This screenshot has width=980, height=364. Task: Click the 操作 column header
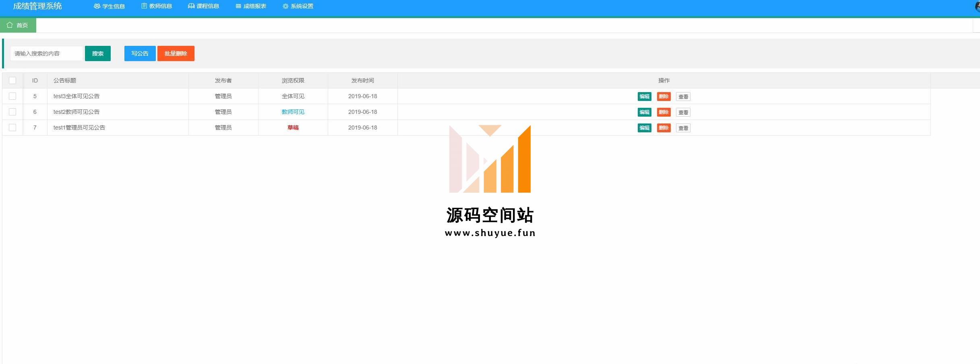[664, 80]
